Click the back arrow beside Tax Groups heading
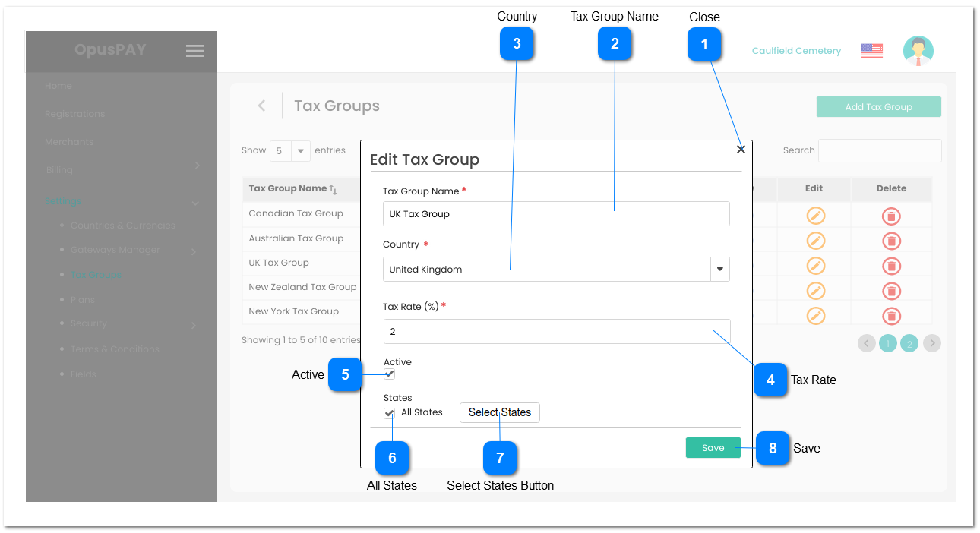The image size is (980, 533). (x=261, y=106)
